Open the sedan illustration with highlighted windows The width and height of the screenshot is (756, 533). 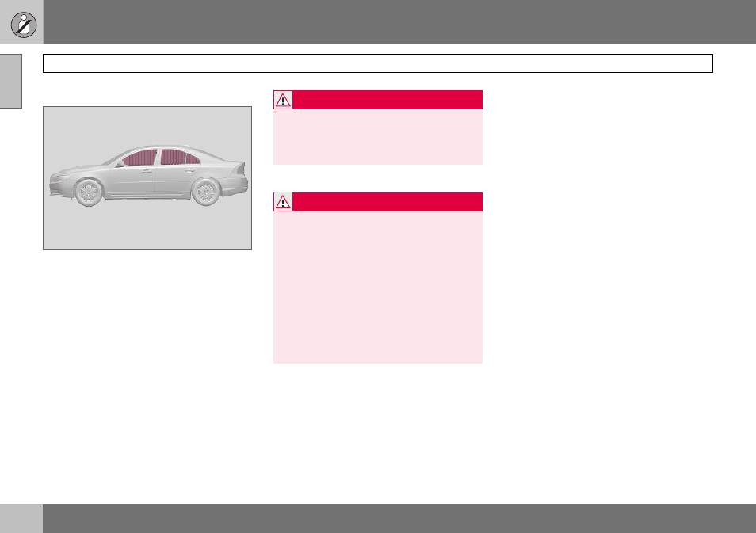(147, 178)
